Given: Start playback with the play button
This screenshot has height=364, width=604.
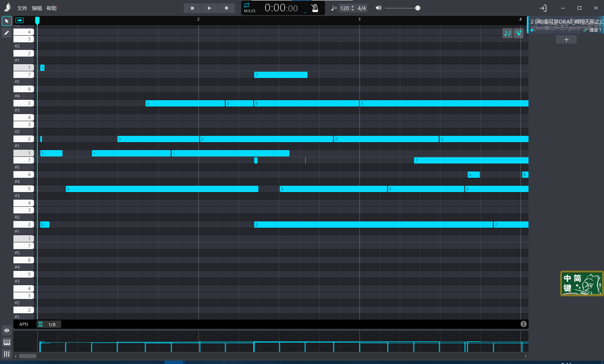Looking at the screenshot, I should coord(209,8).
